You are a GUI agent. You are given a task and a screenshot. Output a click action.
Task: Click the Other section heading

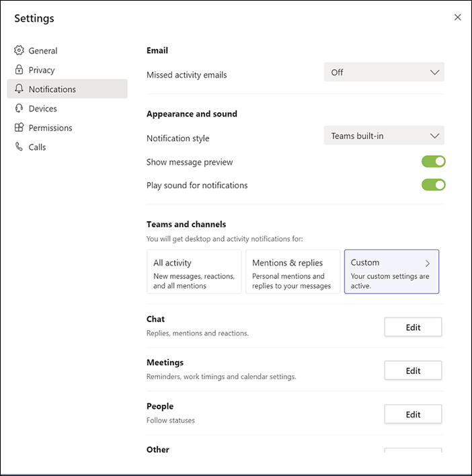[158, 450]
